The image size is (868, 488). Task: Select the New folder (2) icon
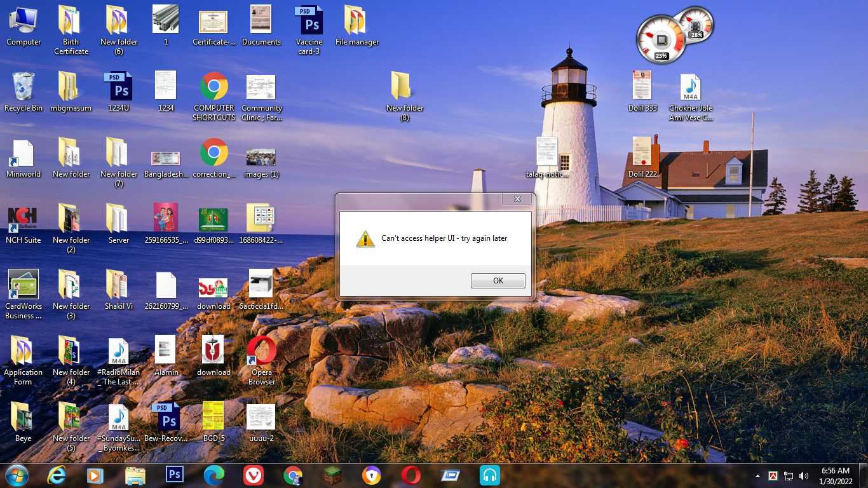(71, 228)
